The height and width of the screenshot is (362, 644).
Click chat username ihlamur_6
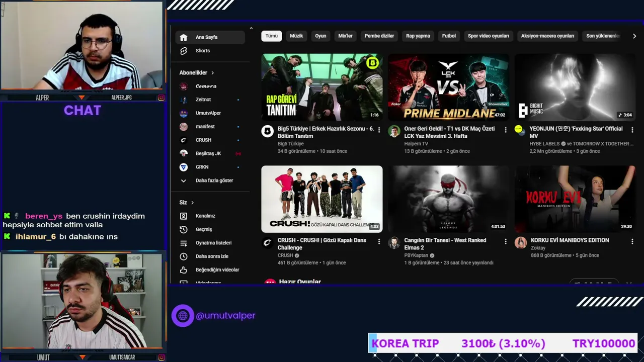36,236
